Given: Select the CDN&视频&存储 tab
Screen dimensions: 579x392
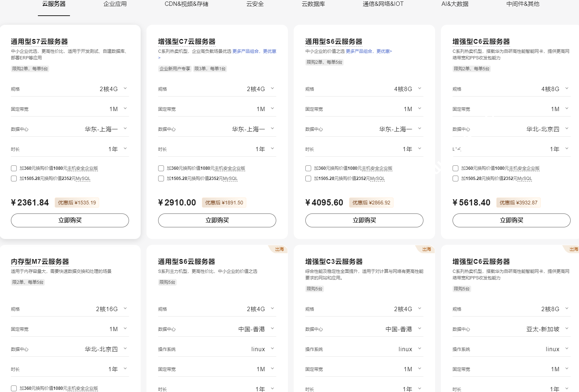Looking at the screenshot, I should (x=186, y=4).
